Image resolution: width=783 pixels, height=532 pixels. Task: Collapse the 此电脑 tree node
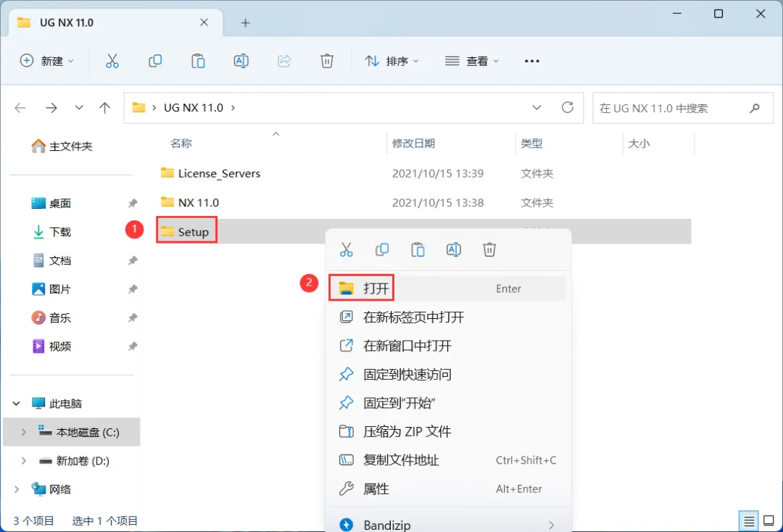click(x=17, y=403)
